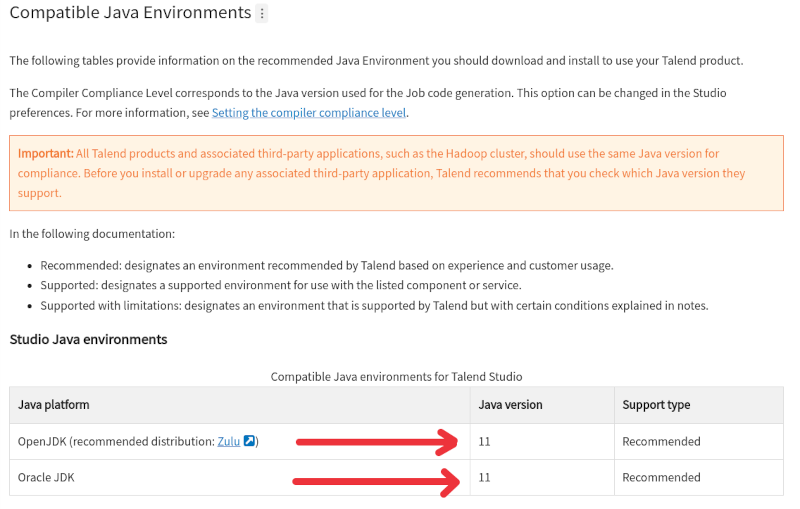Click the Studio Java environments heading
The image size is (800, 509).
pyautogui.click(x=88, y=340)
